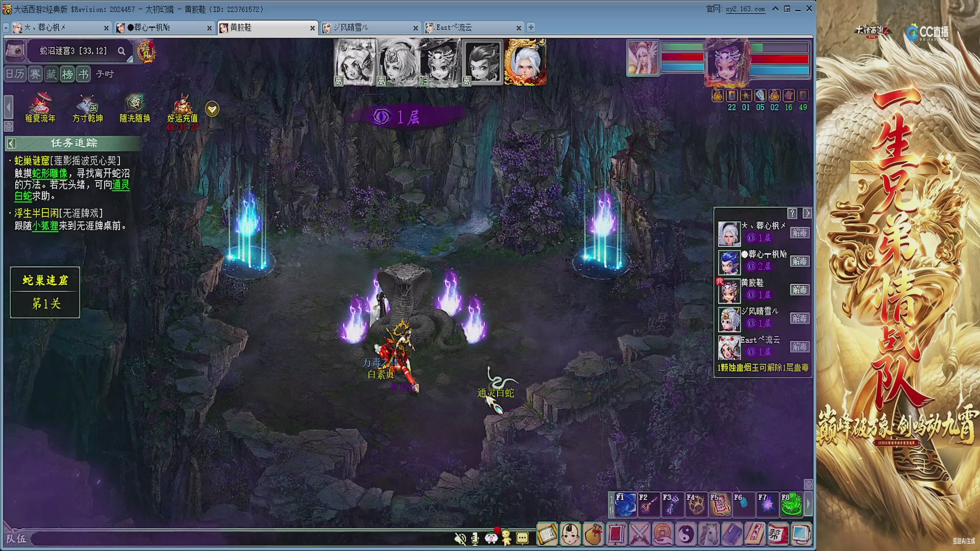The height and width of the screenshot is (551, 980).
Task: Open the new tab plus button
Action: click(531, 28)
